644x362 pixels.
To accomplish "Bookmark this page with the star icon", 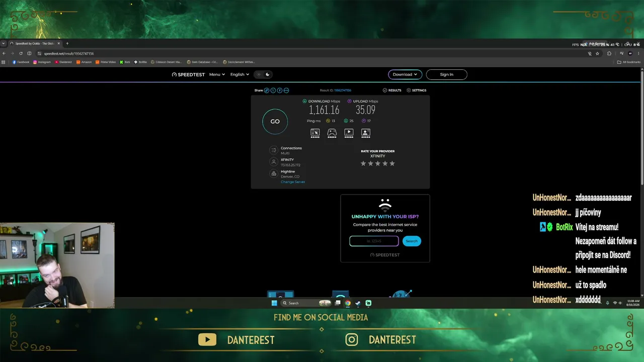I will [597, 53].
